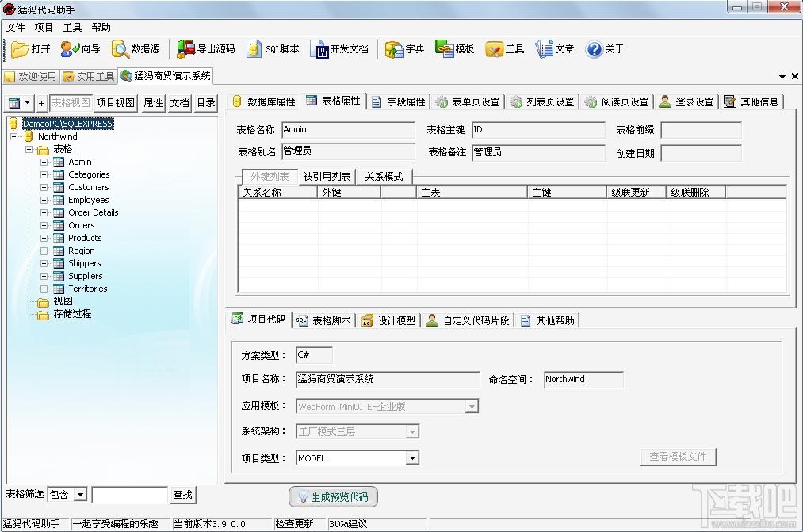Open the 文件 menu
The height and width of the screenshot is (532, 803).
[15, 28]
